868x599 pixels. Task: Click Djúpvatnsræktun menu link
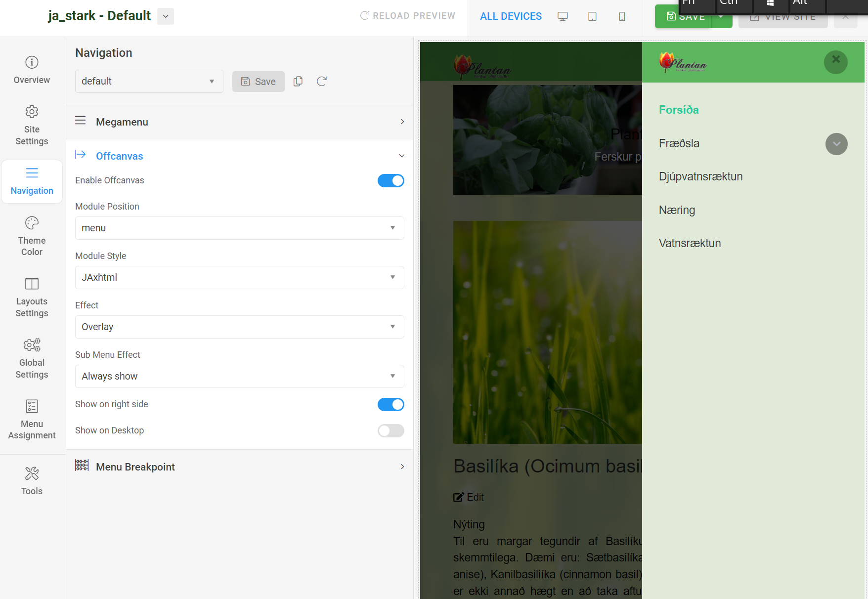[700, 176]
